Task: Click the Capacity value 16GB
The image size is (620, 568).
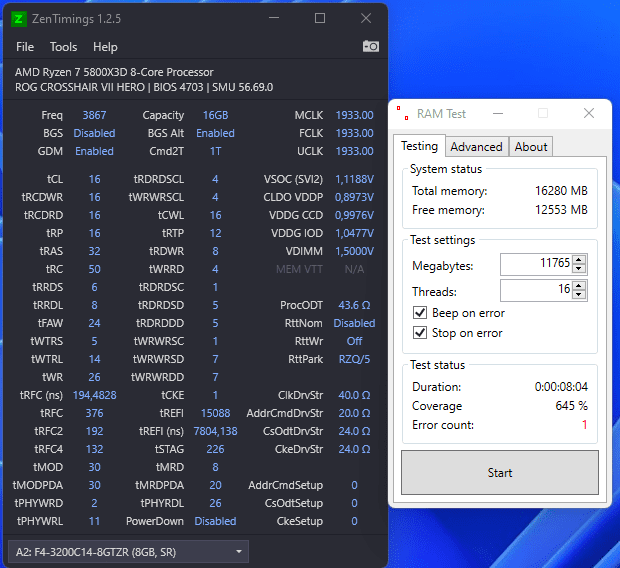Action: (x=215, y=115)
